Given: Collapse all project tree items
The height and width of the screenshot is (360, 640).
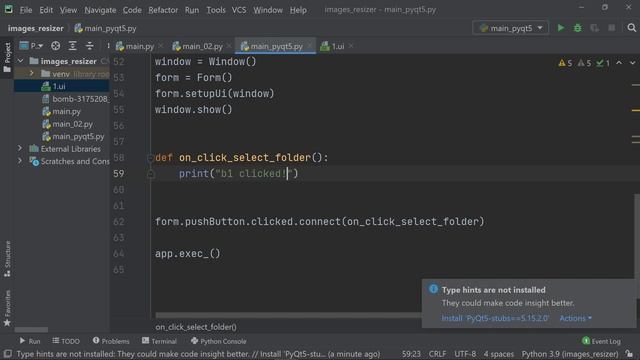Looking at the screenshot, I should (89, 46).
